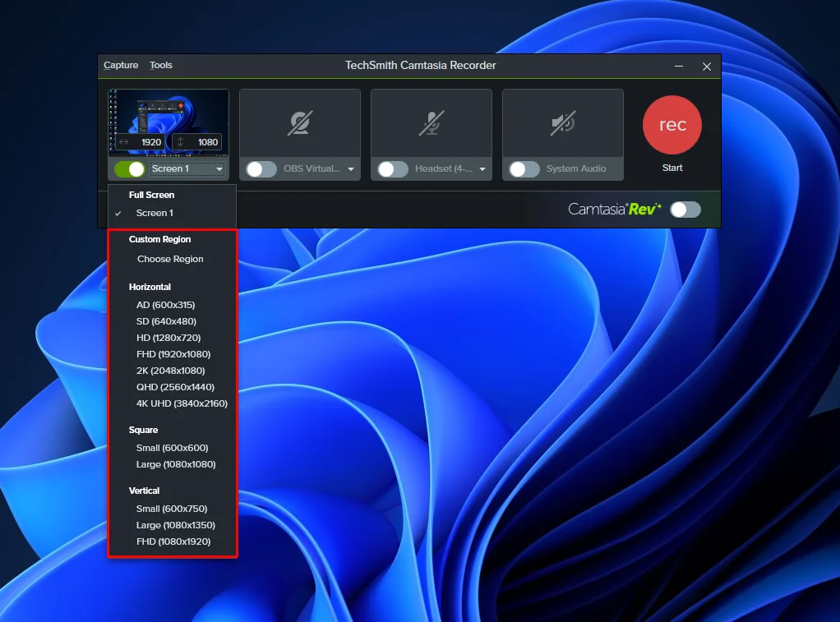Select Vertical FHD (1080x1920) preset
This screenshot has height=622, width=840.
(172, 541)
